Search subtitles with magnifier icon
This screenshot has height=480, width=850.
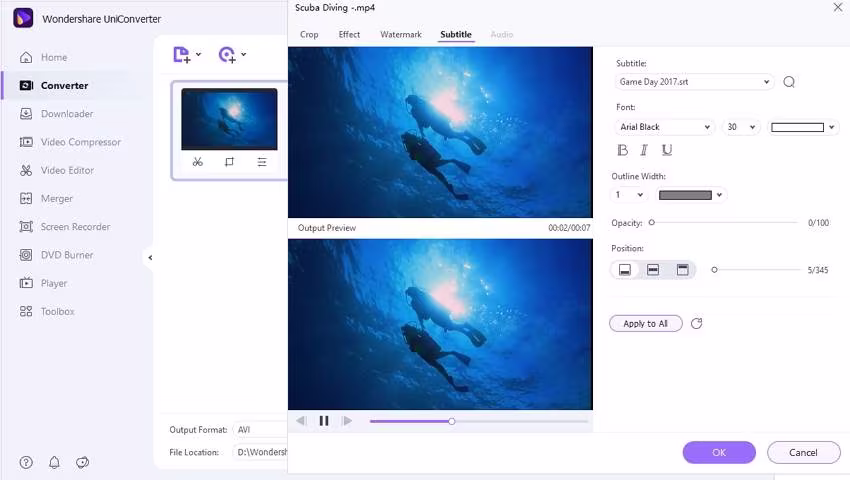click(789, 82)
